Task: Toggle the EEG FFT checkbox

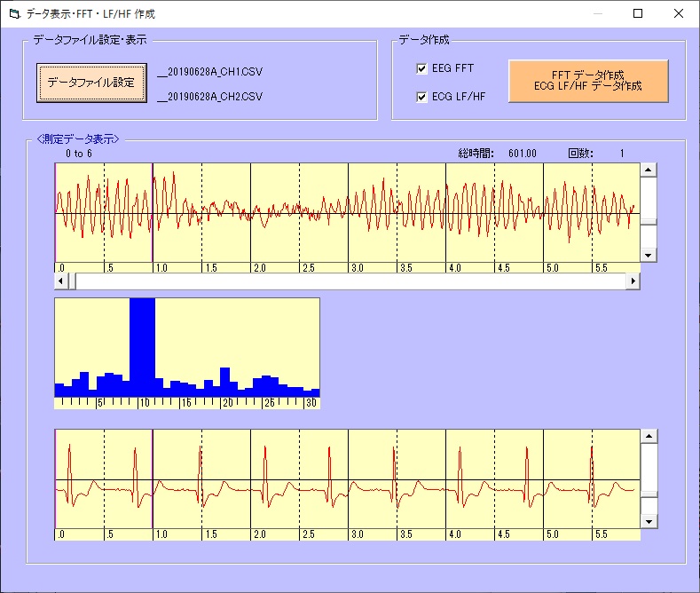Action: 422,68
